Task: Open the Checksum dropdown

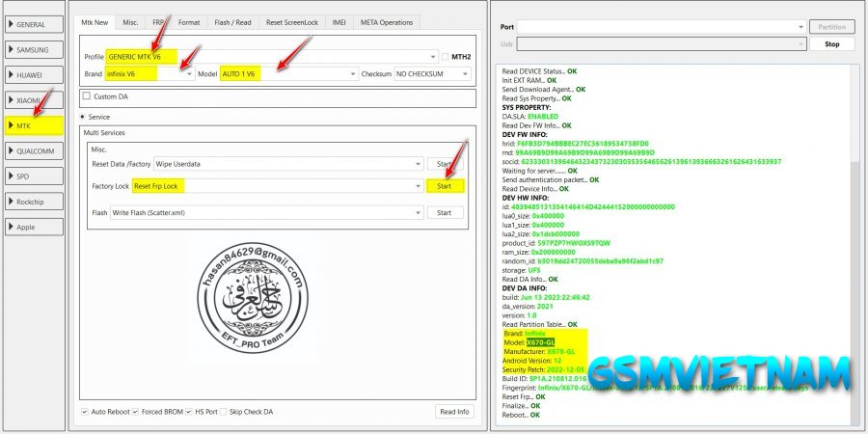Action: 432,73
